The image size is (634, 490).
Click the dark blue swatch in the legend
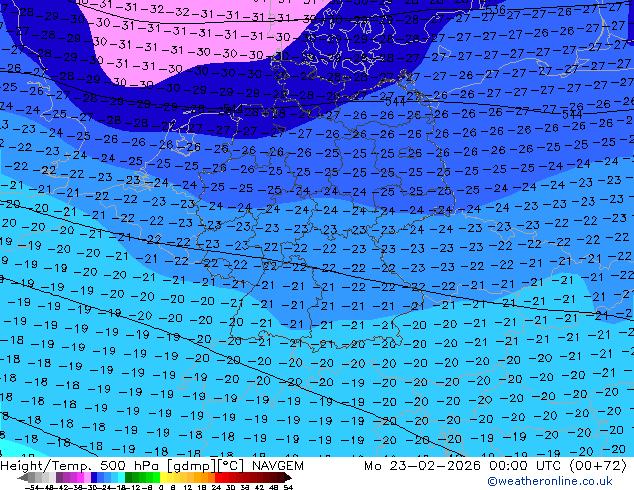point(94,477)
